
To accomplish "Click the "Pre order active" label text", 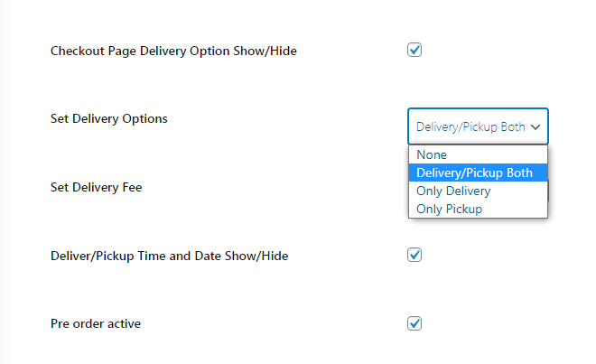I will point(95,323).
